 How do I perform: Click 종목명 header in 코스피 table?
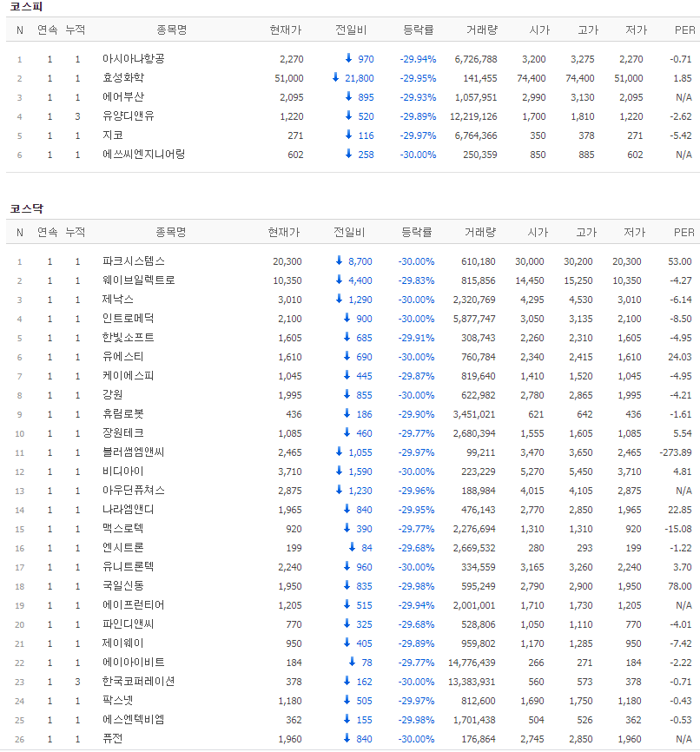172,30
